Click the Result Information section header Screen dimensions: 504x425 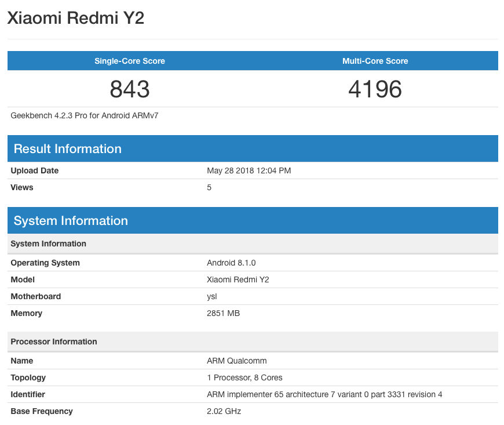[x=253, y=148]
